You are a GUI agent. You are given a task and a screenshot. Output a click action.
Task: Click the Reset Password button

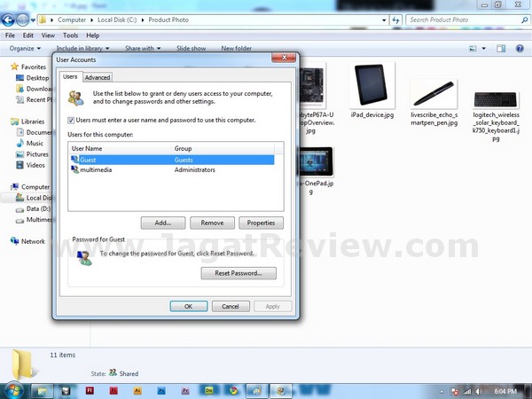(239, 273)
